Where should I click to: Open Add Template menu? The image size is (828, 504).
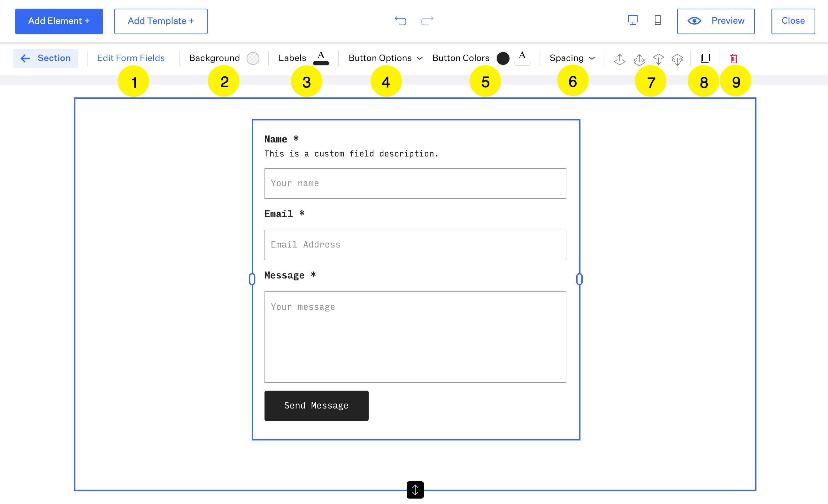(x=161, y=21)
